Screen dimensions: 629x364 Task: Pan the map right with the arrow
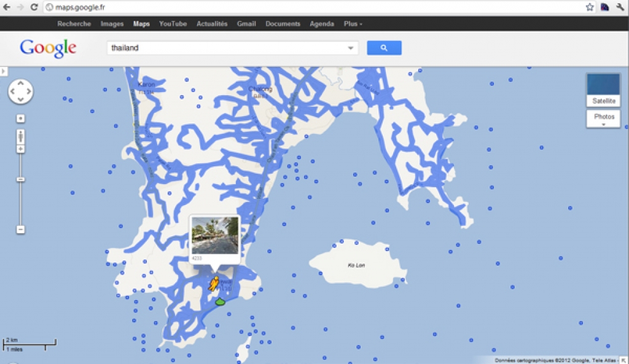coord(28,91)
